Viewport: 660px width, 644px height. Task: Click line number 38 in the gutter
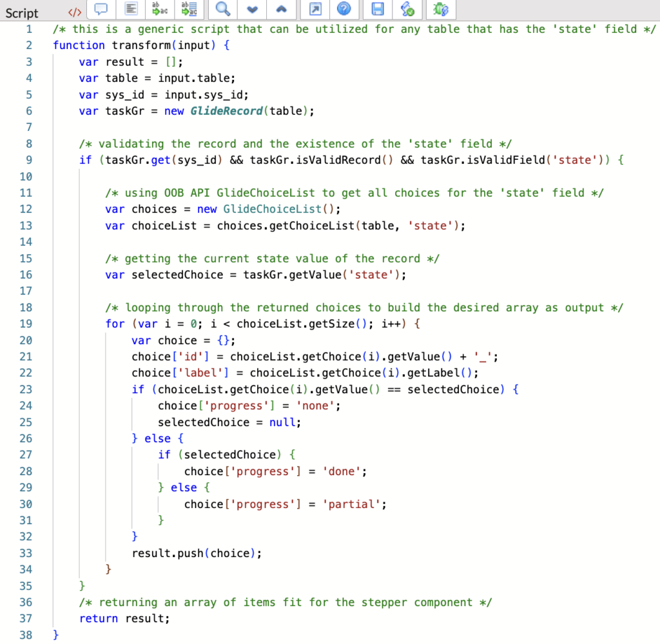click(x=26, y=635)
